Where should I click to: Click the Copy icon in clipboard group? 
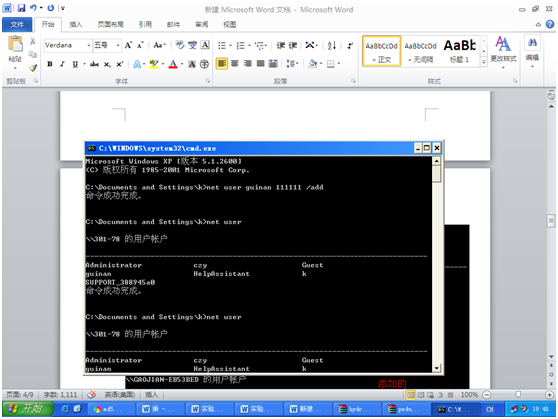(32, 54)
